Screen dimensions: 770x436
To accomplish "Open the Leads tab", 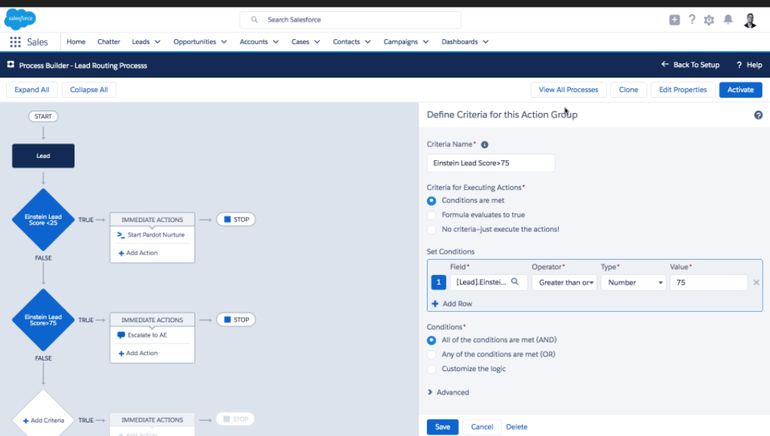I will tap(140, 42).
